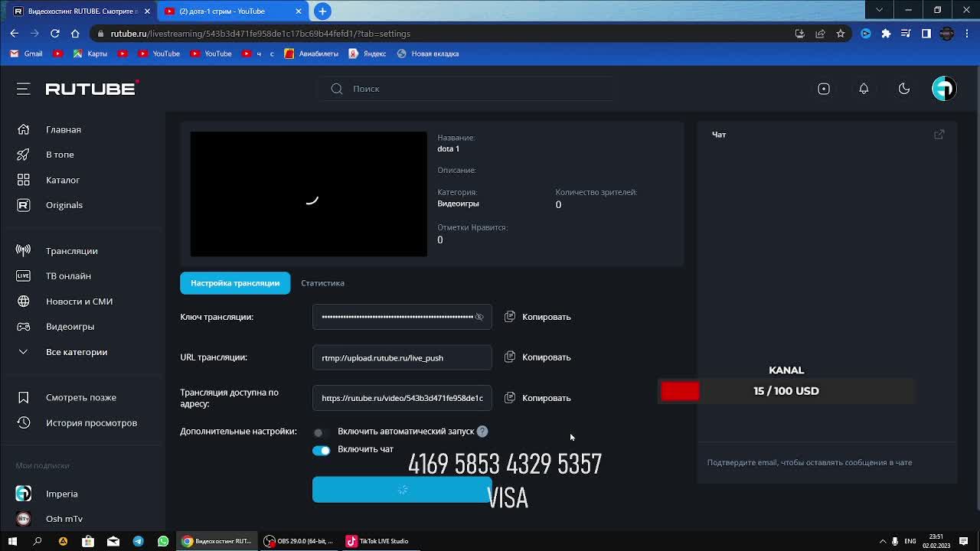The image size is (980, 551).
Task: Click the Поиск search field
Action: coord(467,89)
